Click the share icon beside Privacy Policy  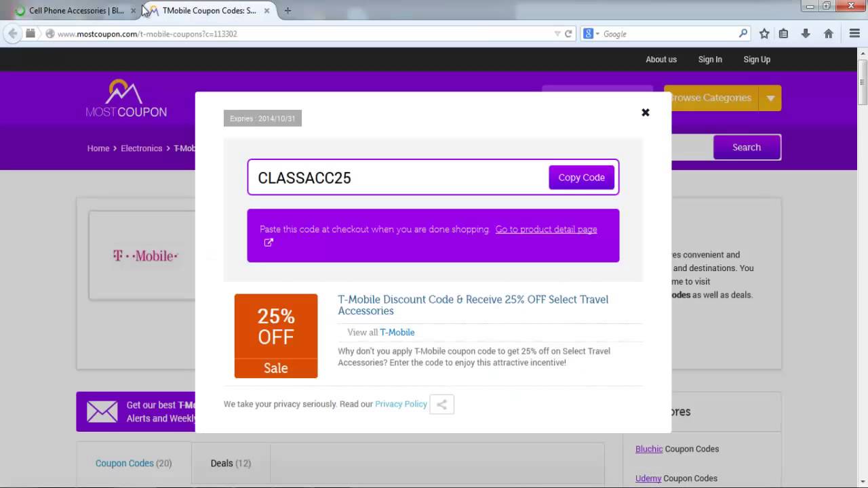(441, 405)
